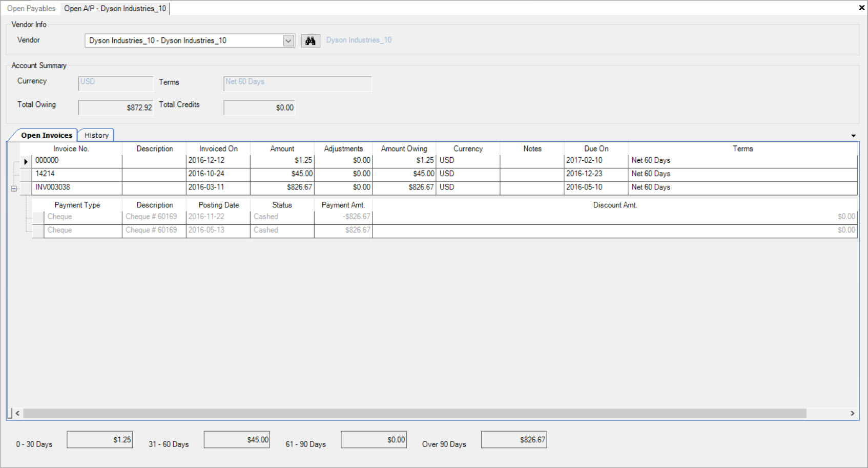868x468 pixels.
Task: Click the binoculars vendor search icon
Action: [311, 41]
